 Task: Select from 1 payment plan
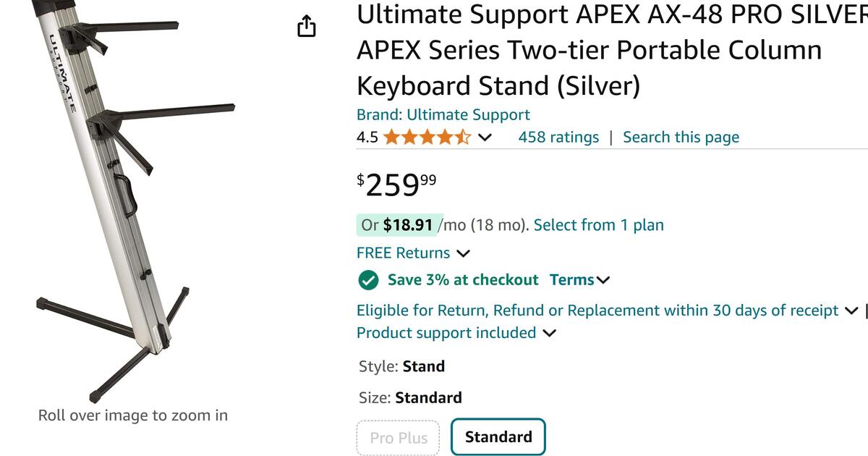click(x=598, y=225)
